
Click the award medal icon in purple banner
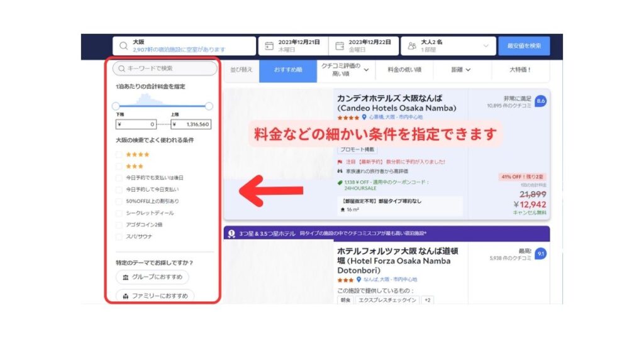(x=231, y=234)
